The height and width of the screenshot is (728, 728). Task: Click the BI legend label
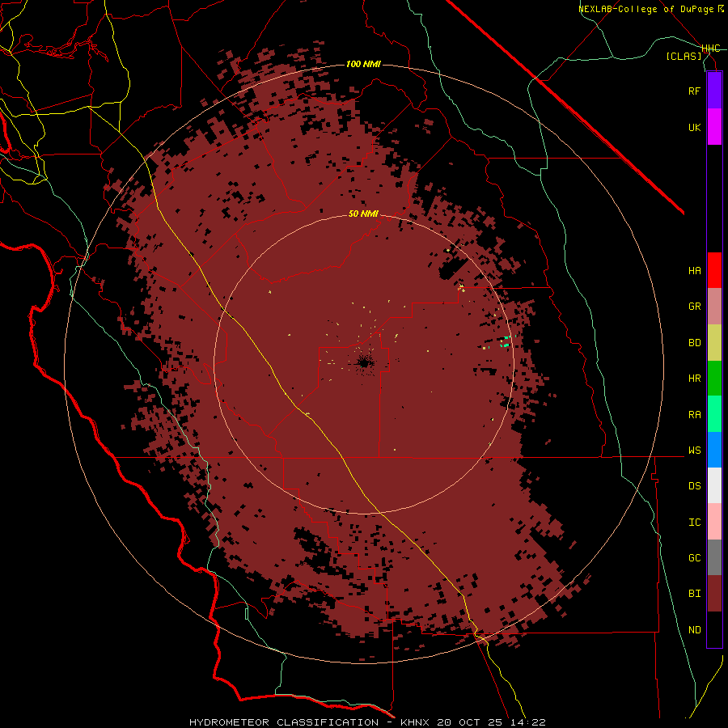click(x=694, y=594)
